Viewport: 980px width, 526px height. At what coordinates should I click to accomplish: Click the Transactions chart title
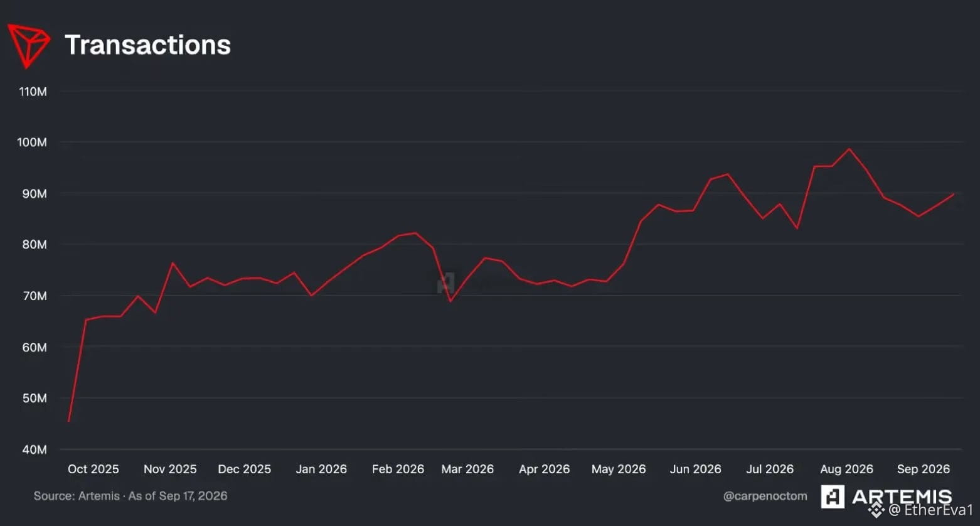point(147,45)
